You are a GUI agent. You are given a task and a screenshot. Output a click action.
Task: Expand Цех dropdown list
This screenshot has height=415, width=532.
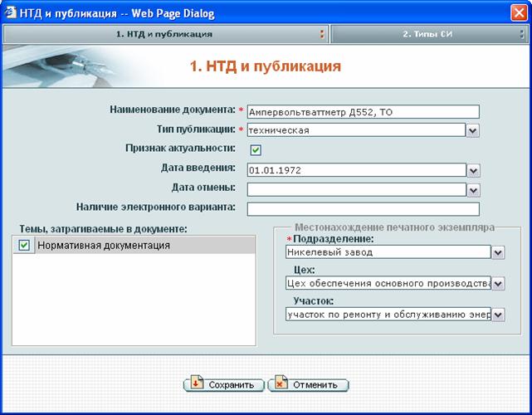pyautogui.click(x=498, y=284)
